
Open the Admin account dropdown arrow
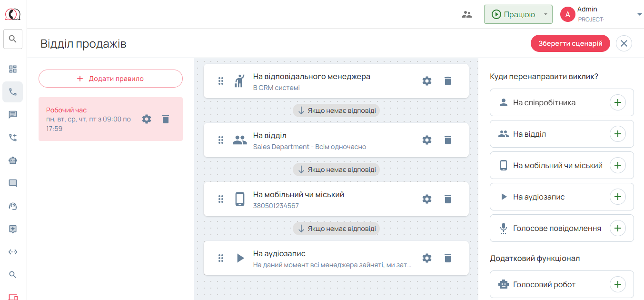639,15
